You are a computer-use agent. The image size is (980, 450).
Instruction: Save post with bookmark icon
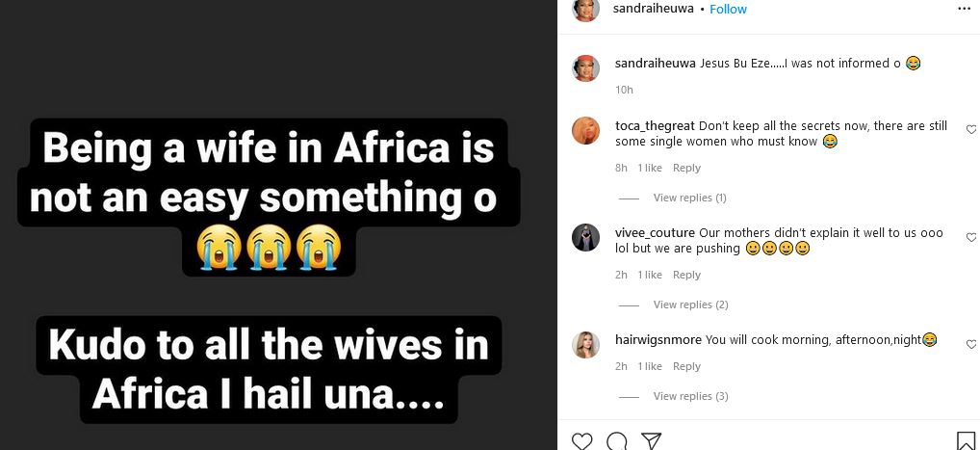[x=966, y=441]
